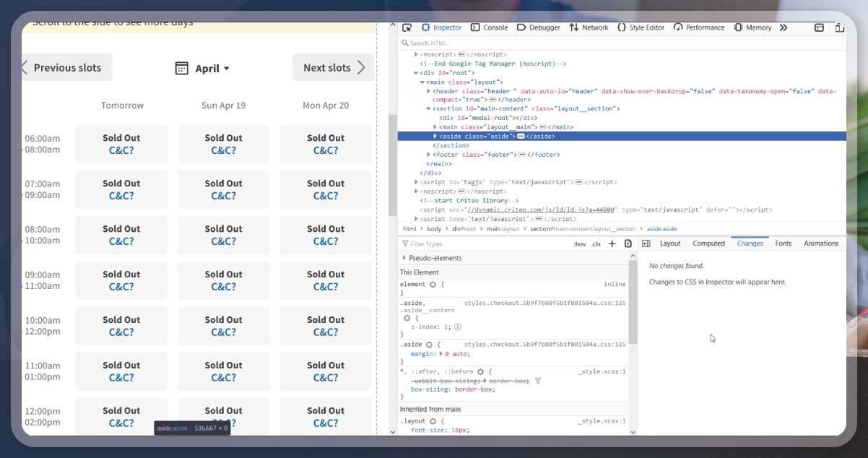Click selector highlighter for ::before rule

480,372
